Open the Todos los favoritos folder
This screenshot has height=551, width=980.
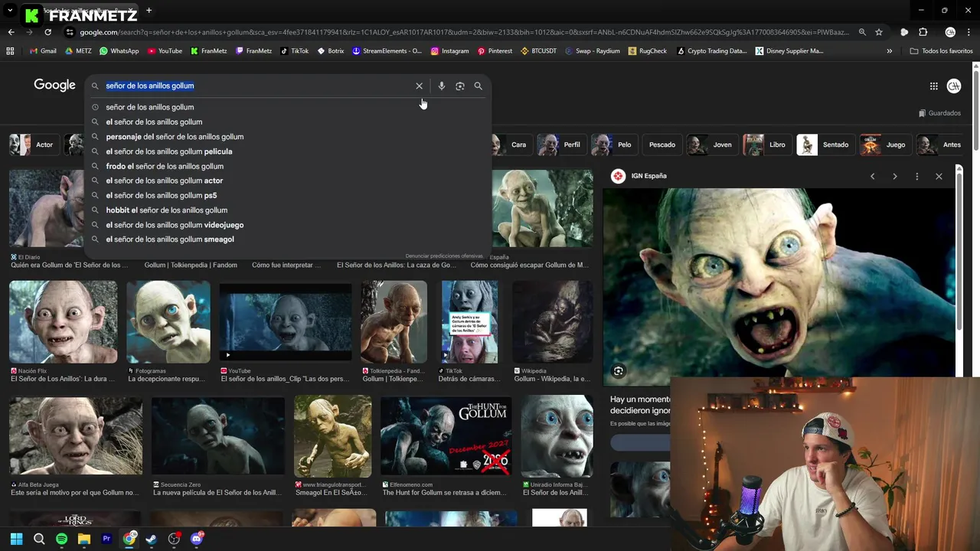tap(941, 51)
